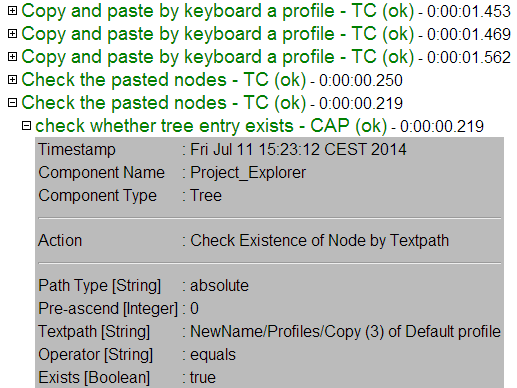Select the Copy and paste label with duration 0:00:01.562
The image size is (517, 388).
point(218,57)
